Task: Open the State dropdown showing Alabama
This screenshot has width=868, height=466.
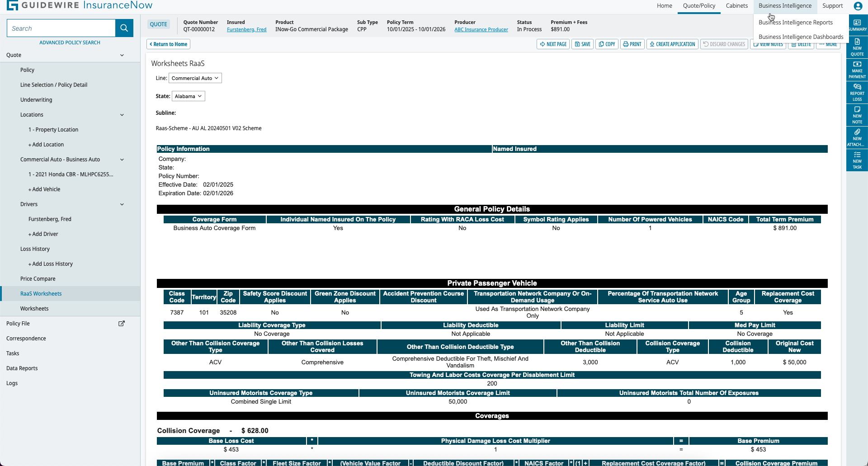Action: click(x=188, y=96)
